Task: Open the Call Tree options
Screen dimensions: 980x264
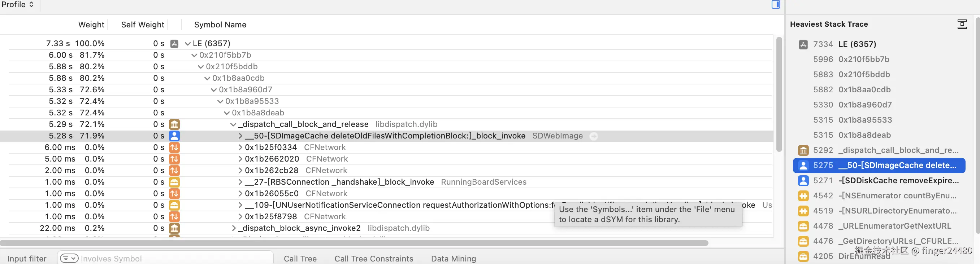Action: tap(300, 259)
